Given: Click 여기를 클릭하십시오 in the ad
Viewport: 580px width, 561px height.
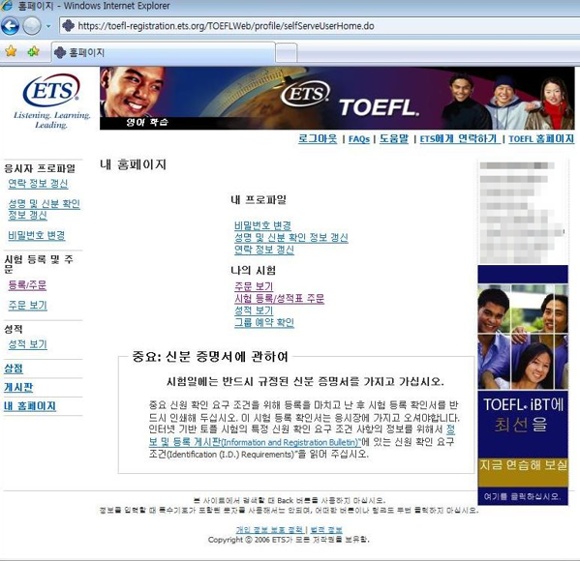Looking at the screenshot, I should pos(522,496).
